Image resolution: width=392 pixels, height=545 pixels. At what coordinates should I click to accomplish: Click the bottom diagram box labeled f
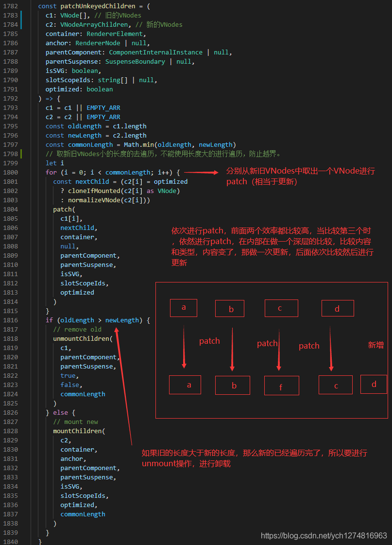coord(282,386)
